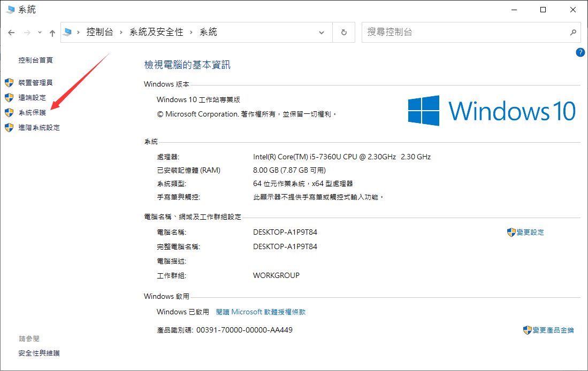The width and height of the screenshot is (588, 371).
Task: Click shield icon beside 系統保護
Action: tap(9, 112)
